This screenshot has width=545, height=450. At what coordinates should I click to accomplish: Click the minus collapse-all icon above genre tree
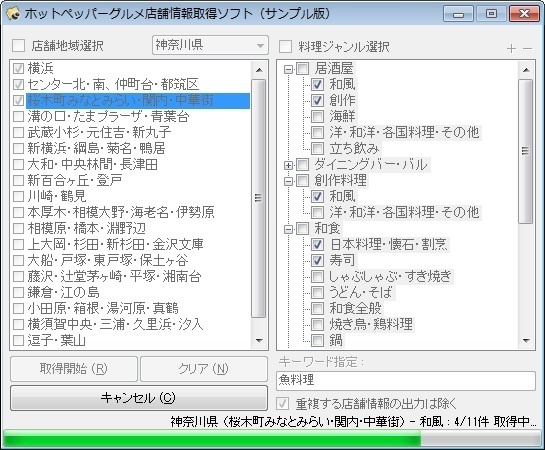pyautogui.click(x=527, y=49)
